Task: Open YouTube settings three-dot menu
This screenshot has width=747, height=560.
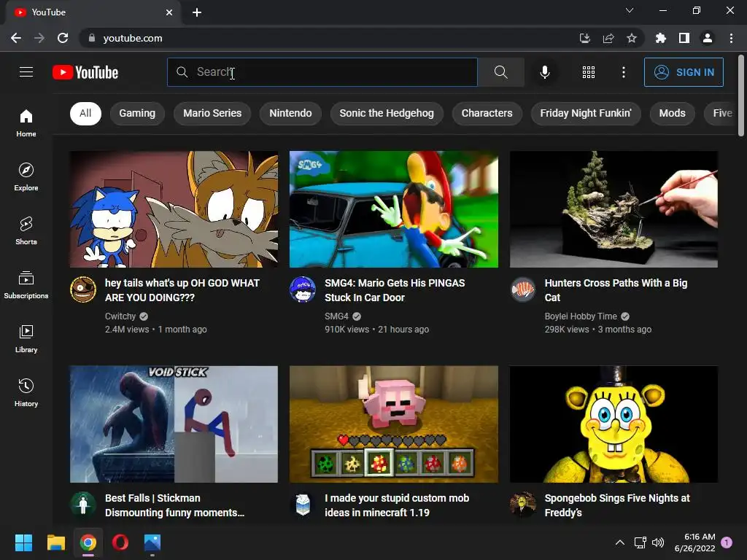Action: coord(623,72)
